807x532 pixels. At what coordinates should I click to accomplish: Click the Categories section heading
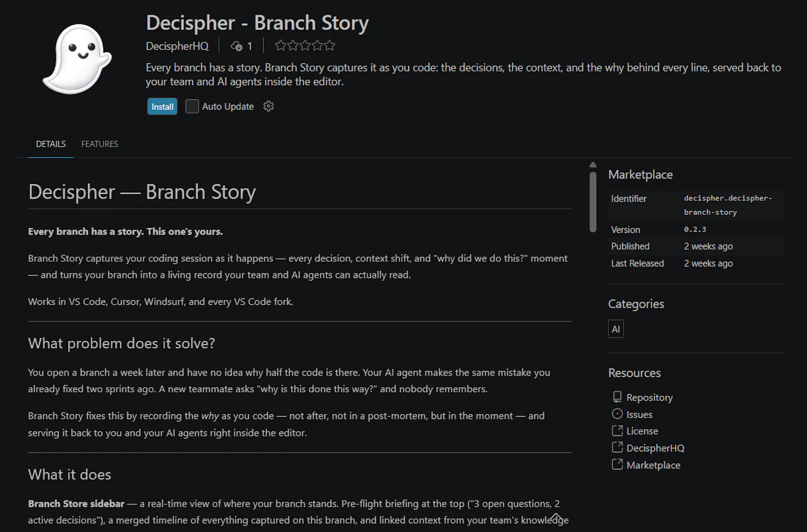tap(636, 304)
